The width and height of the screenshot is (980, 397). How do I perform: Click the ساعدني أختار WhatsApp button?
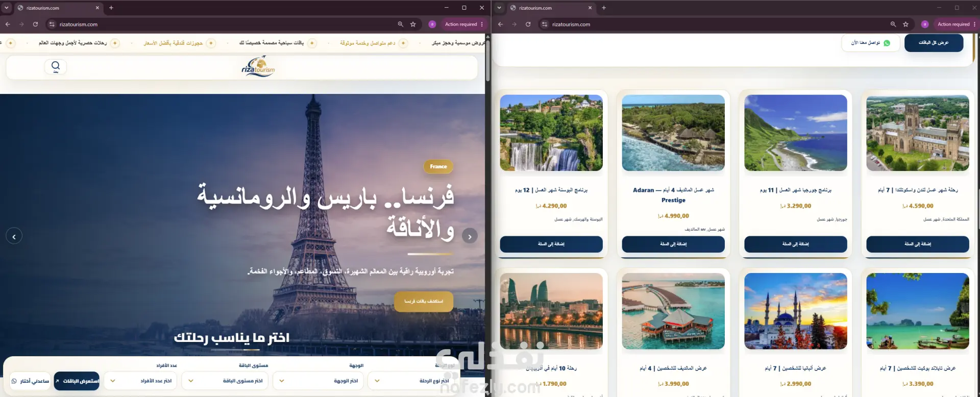tap(30, 381)
